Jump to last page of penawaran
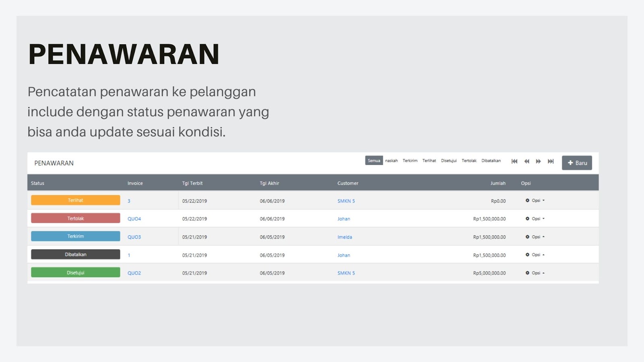Screen dimensions: 644x362 click(x=551, y=161)
